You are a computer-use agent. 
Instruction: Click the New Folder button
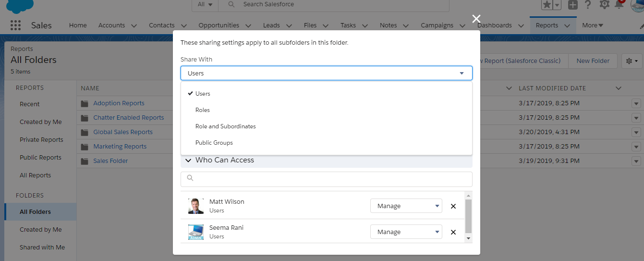[x=593, y=61]
